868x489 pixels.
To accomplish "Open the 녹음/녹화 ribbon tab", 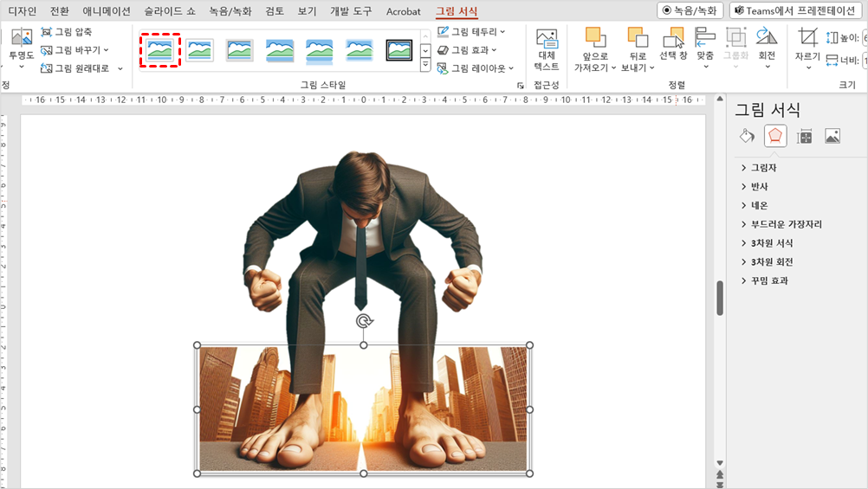I will click(x=230, y=11).
